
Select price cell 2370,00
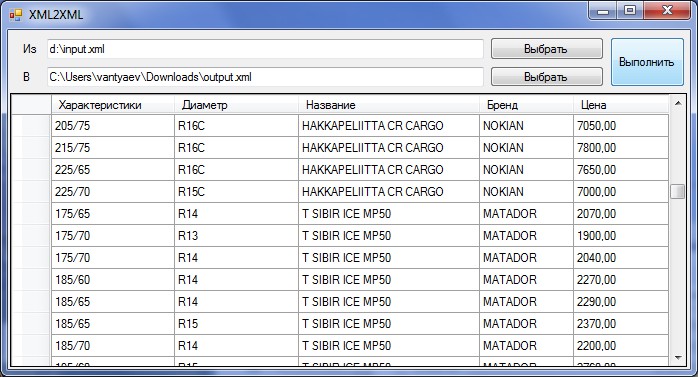(621, 324)
